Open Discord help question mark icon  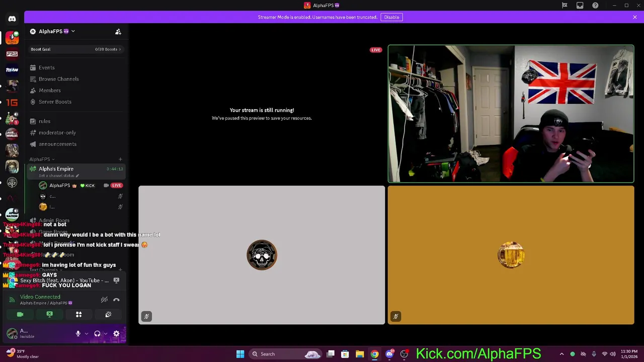coord(596,6)
